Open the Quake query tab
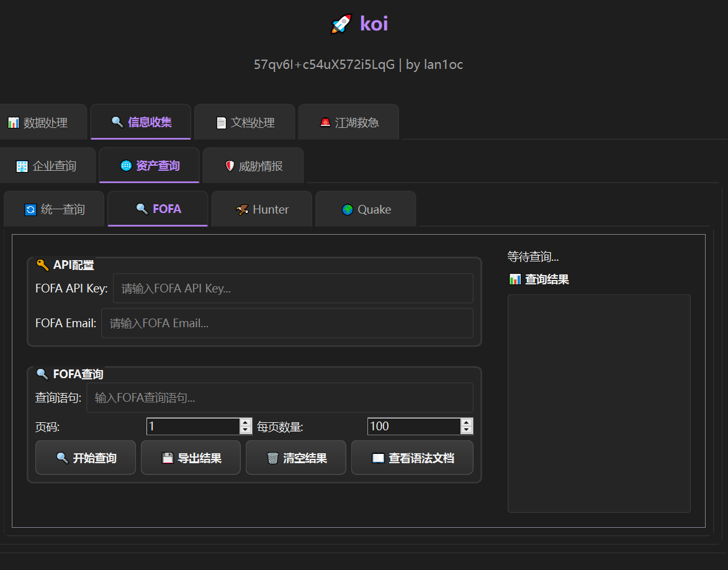 (366, 209)
